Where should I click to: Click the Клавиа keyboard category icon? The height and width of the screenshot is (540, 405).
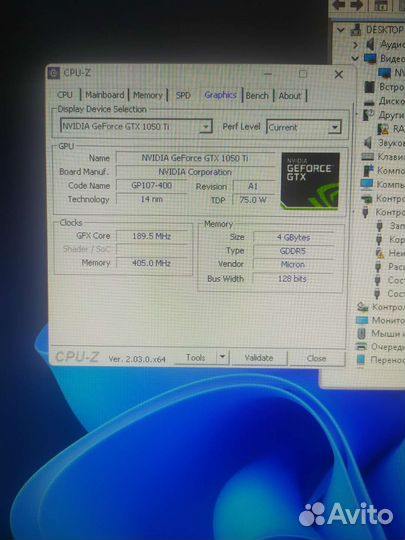[x=367, y=157]
